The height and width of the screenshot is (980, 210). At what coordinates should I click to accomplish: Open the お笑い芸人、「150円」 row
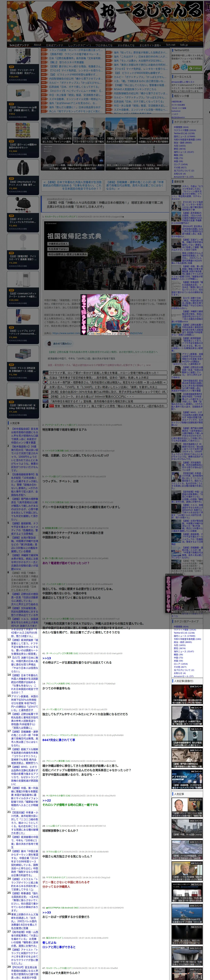pyautogui.click(x=105, y=387)
